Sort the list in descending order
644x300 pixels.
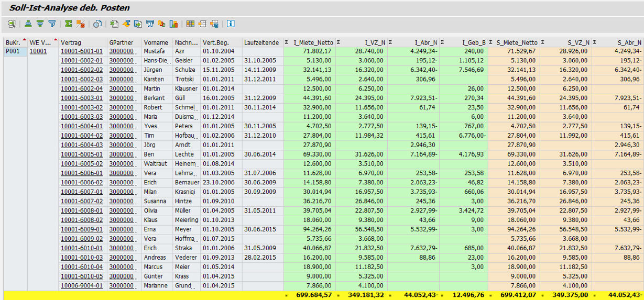[40, 24]
